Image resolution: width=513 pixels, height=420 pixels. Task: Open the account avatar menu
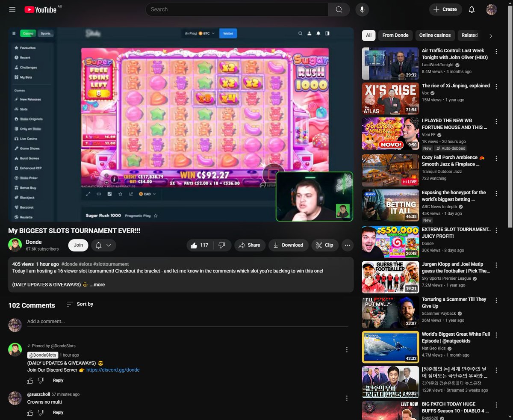tap(492, 9)
